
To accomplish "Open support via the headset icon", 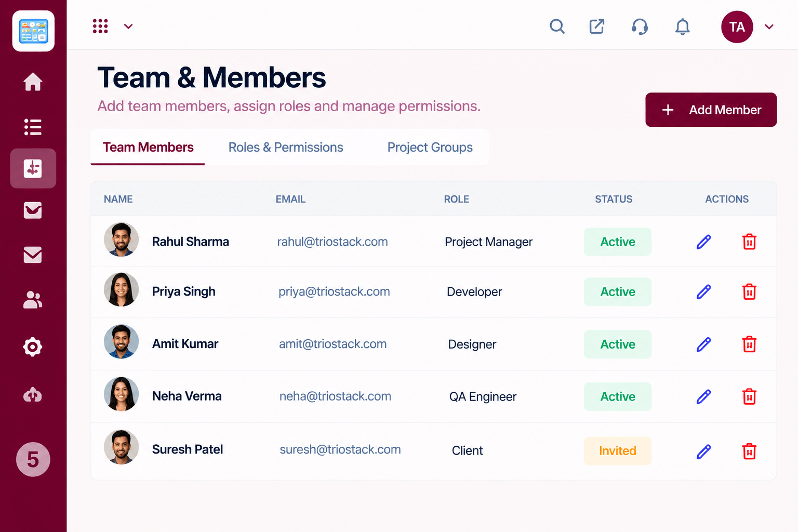I will pos(640,26).
